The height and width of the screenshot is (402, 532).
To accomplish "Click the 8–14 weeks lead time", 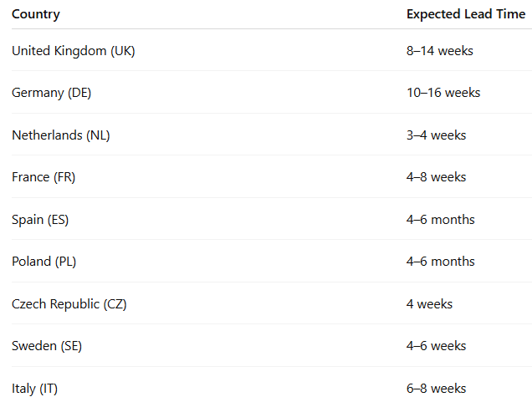I will [x=440, y=51].
